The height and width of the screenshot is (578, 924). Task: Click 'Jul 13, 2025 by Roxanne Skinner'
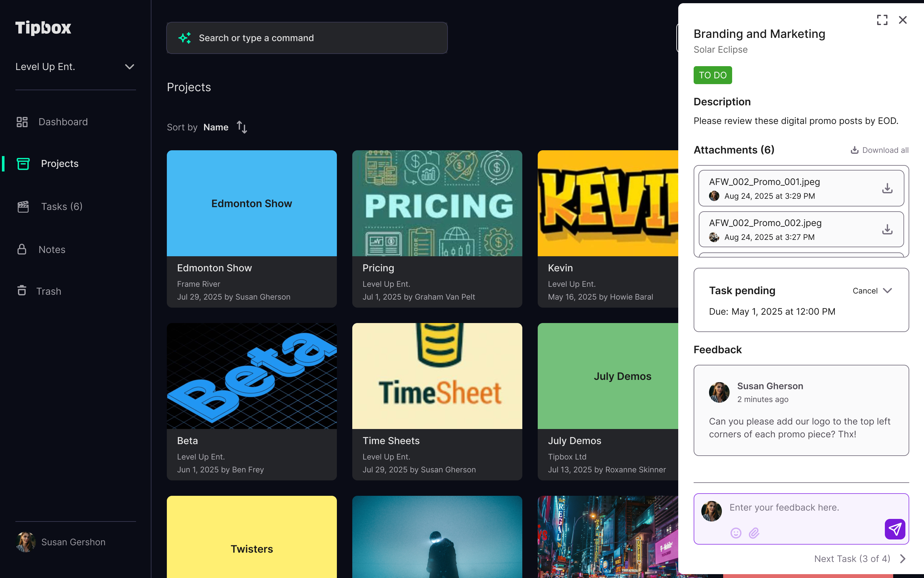point(607,470)
